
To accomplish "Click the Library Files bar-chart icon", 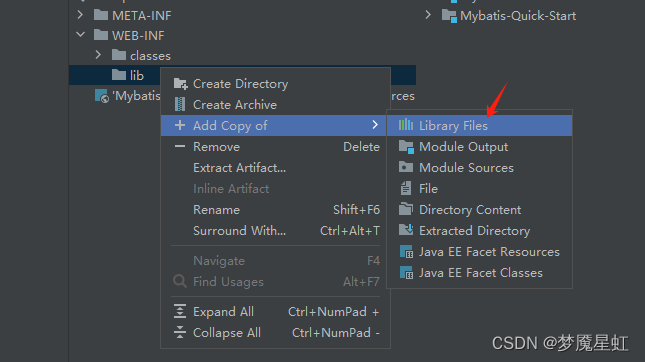I will pyautogui.click(x=406, y=125).
